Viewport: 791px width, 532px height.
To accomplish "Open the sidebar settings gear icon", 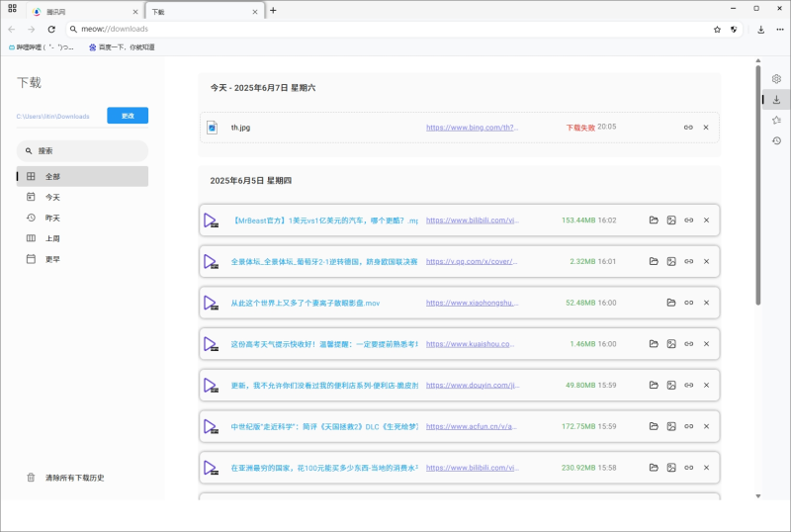I will click(776, 78).
